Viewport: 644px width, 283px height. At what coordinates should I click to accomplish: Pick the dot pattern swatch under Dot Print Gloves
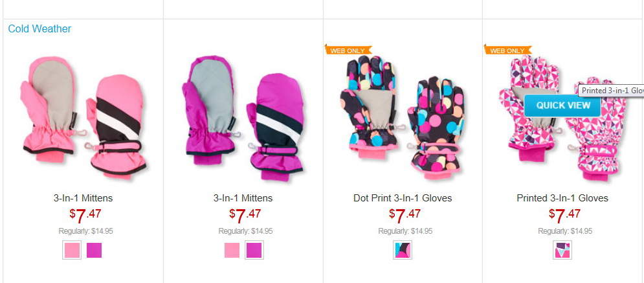click(402, 250)
